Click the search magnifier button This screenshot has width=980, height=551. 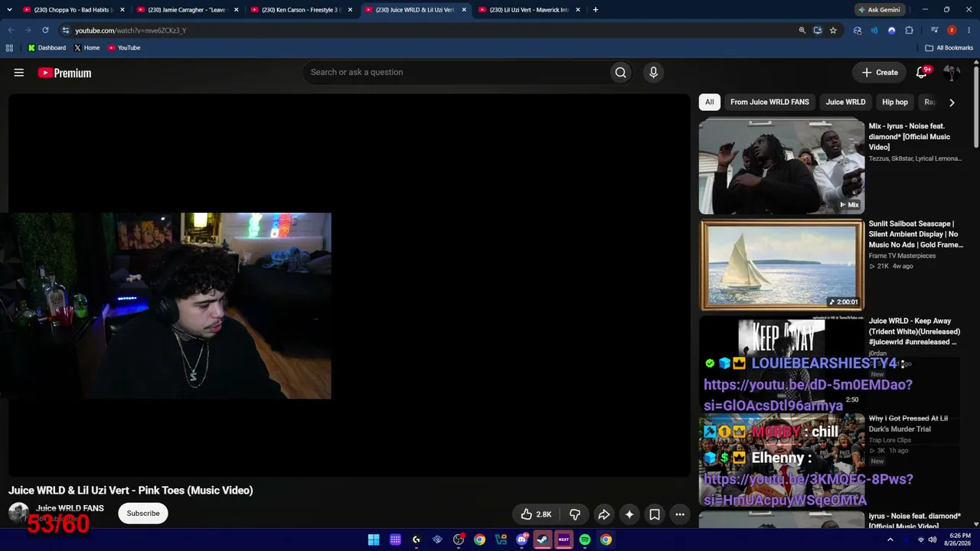pyautogui.click(x=621, y=73)
